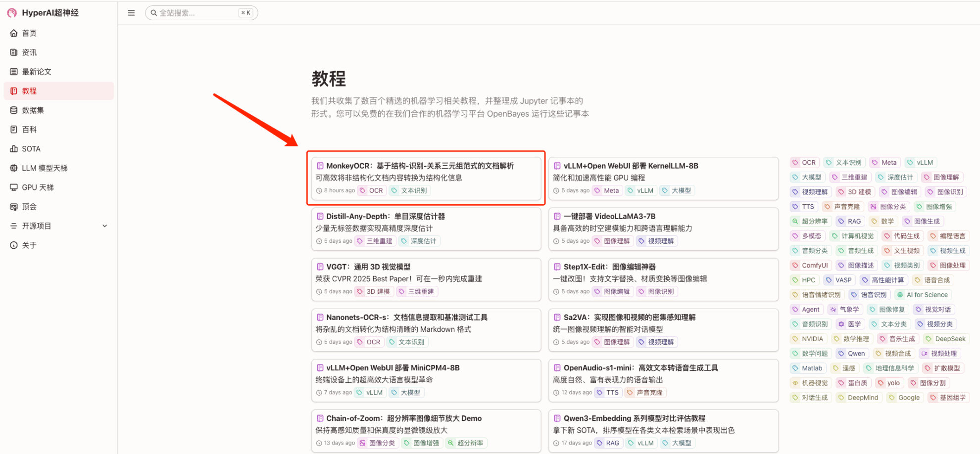This screenshot has height=454, width=980.
Task: Open the 最新论文 sidebar menu item
Action: tap(37, 72)
